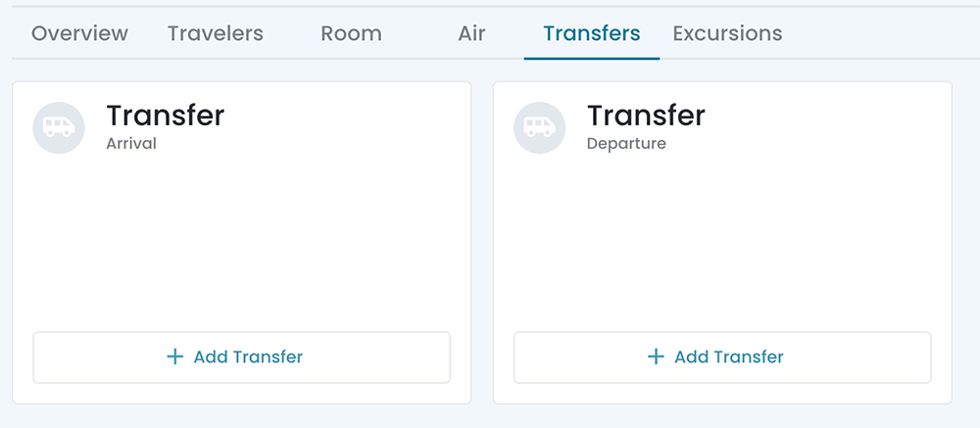
Task: Open the Excursions tab
Action: tap(727, 33)
